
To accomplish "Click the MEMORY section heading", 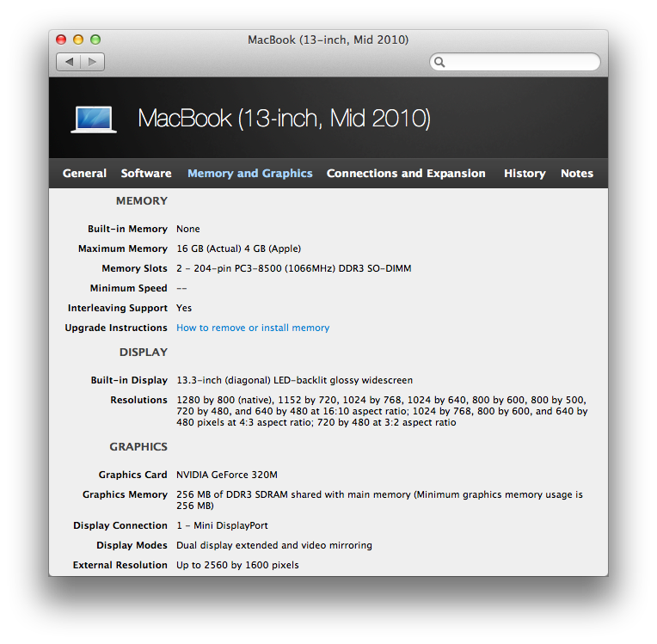I will 142,200.
